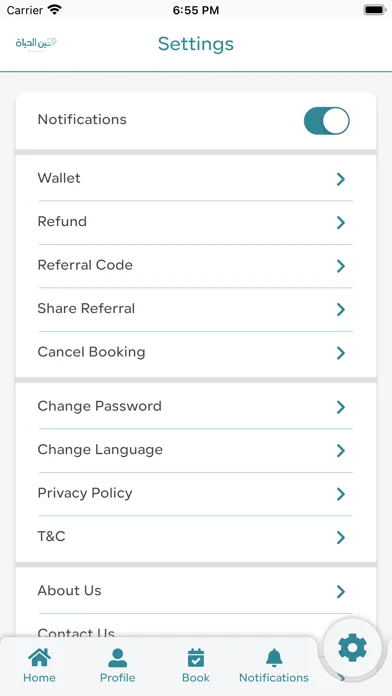Image resolution: width=392 pixels, height=696 pixels.
Task: Tap the chevron next to Change Language
Action: [341, 451]
